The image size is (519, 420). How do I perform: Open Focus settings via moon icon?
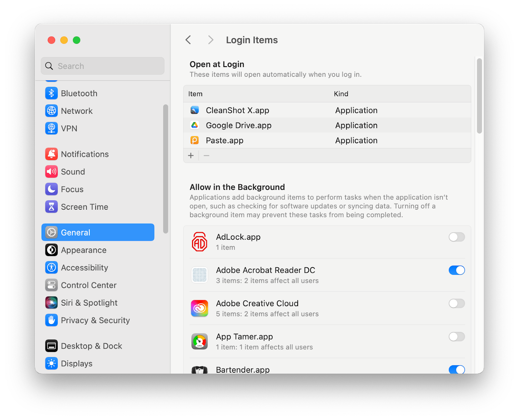[x=51, y=189]
